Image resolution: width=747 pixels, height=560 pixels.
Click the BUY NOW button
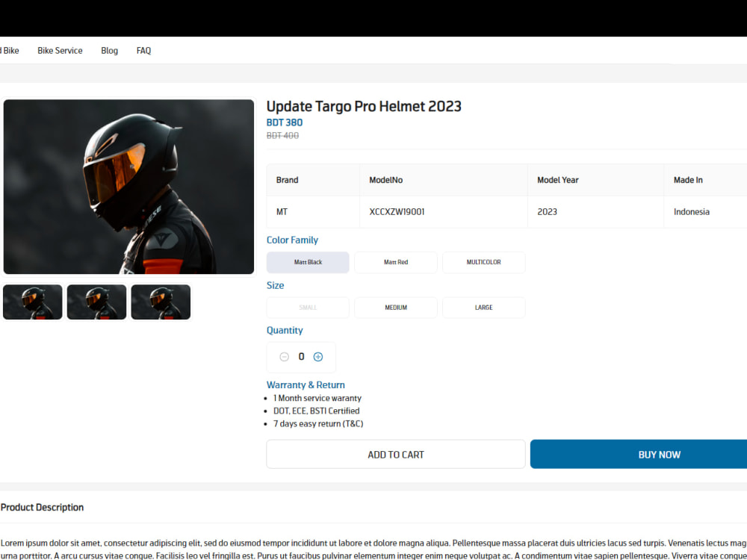coord(639,454)
